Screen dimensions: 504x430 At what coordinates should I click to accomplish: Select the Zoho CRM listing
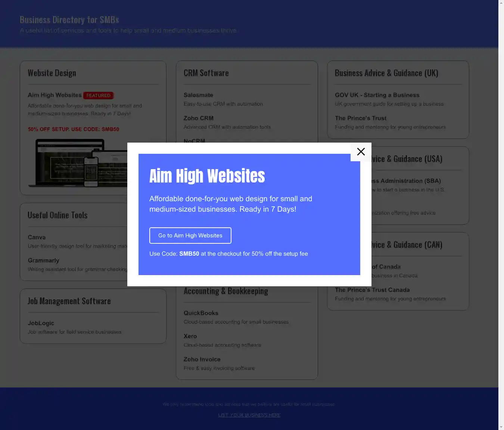198,118
